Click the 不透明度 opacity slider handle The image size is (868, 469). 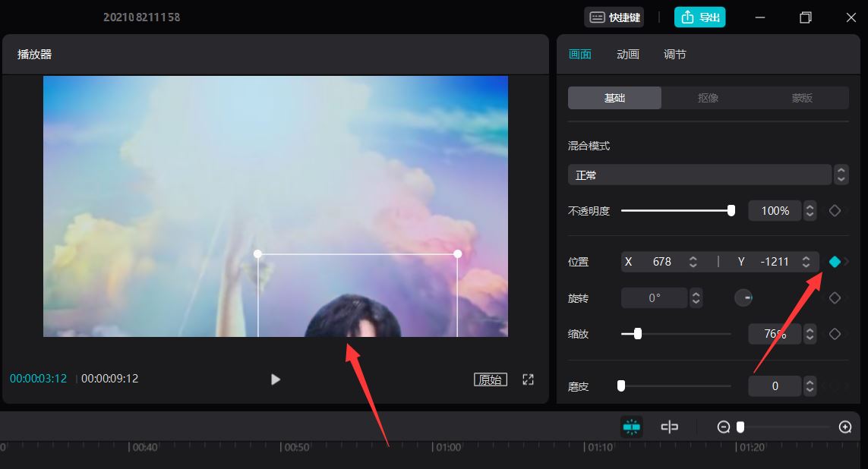coord(731,211)
